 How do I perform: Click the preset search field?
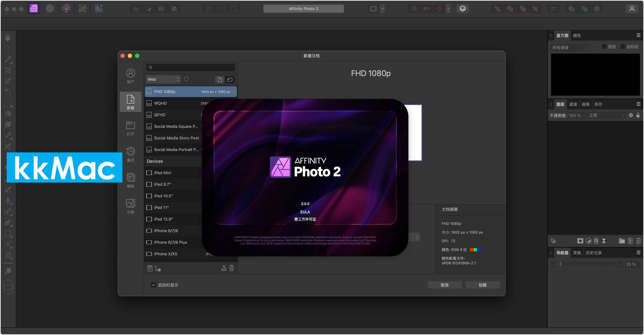pyautogui.click(x=191, y=67)
